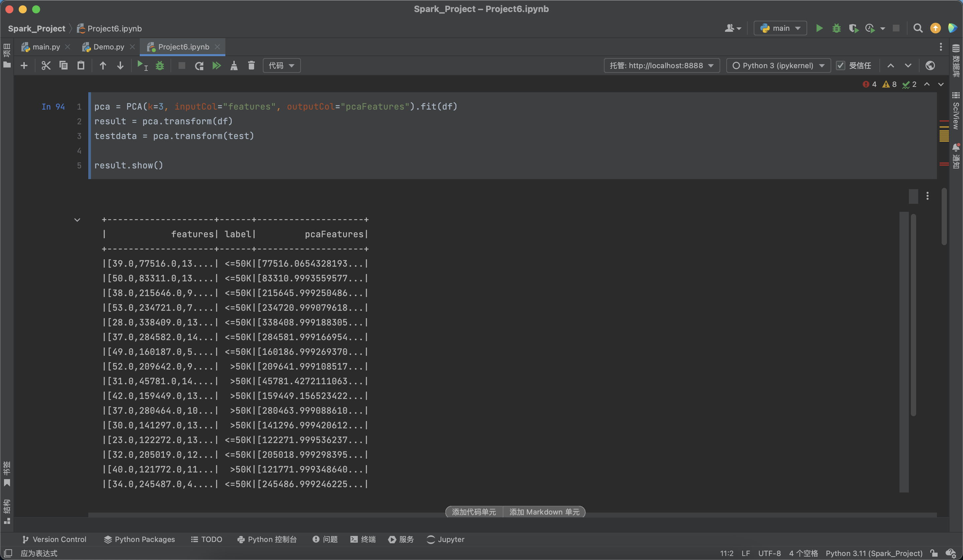This screenshot has width=963, height=560.
Task: Move cell down with the down arrow
Action: (x=120, y=66)
